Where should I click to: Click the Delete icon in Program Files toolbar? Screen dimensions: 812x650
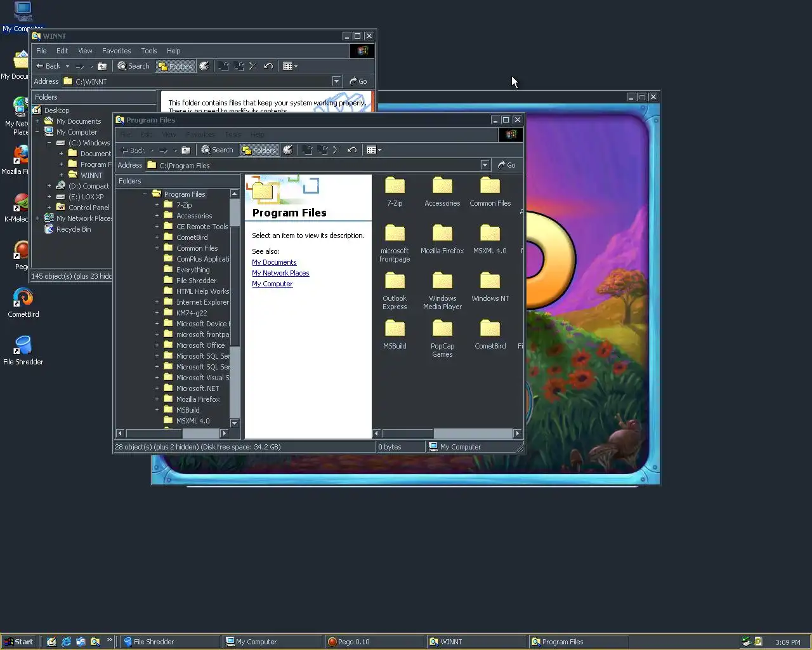coord(337,150)
